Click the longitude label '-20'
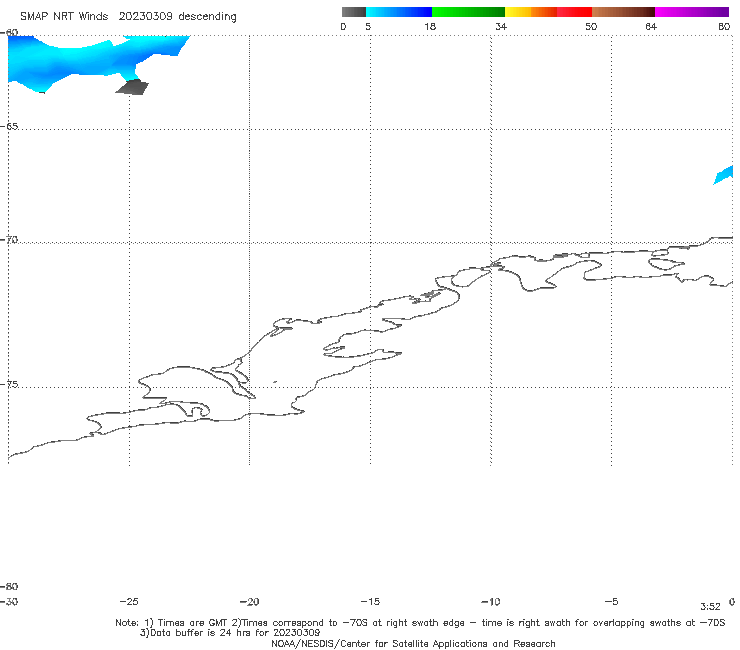This screenshot has height=650, width=740. 249,601
